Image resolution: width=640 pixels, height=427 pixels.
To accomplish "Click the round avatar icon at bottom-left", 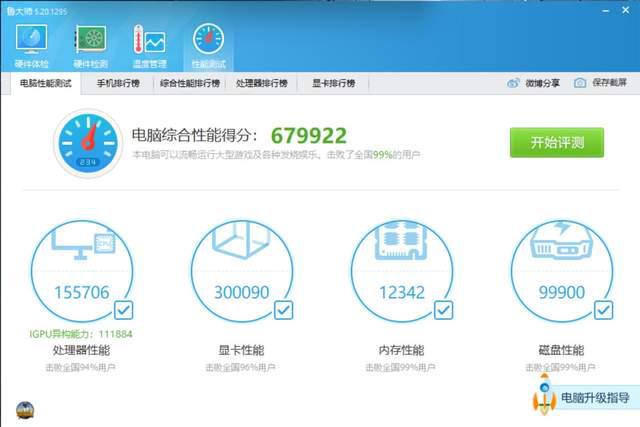I will pos(25,410).
